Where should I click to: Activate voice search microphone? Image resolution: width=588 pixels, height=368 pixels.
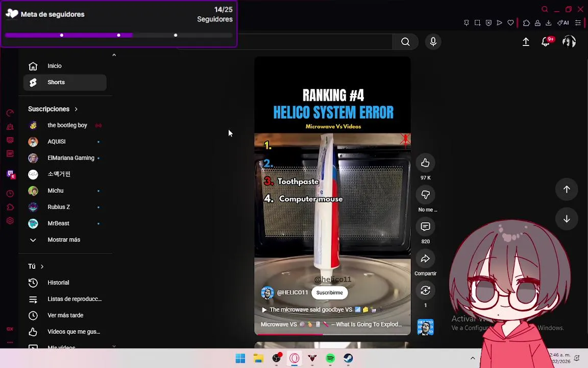[x=433, y=42]
